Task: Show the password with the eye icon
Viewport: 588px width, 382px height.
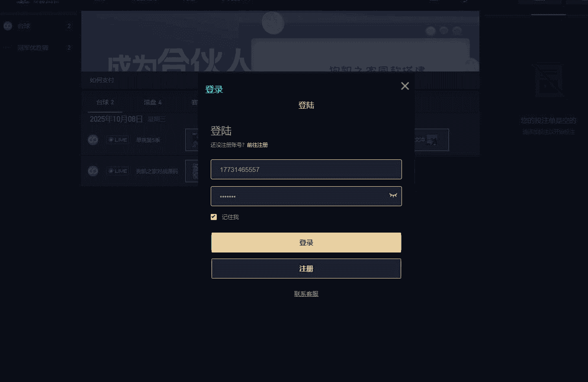Action: point(393,196)
